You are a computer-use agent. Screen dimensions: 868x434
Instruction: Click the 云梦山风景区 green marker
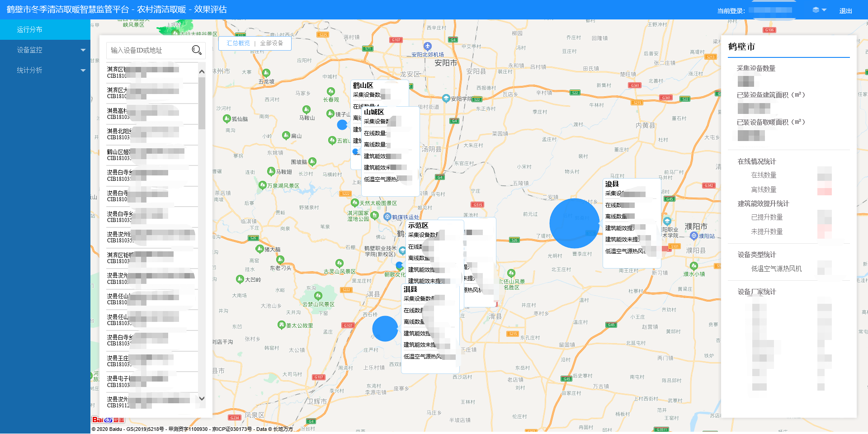pos(318,296)
